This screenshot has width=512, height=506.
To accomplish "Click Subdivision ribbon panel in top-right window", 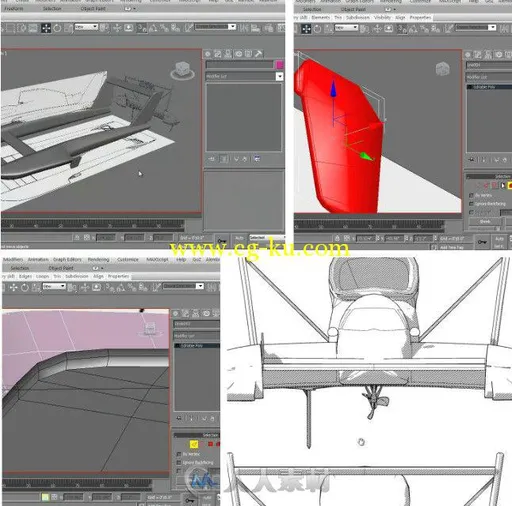I will tap(357, 17).
